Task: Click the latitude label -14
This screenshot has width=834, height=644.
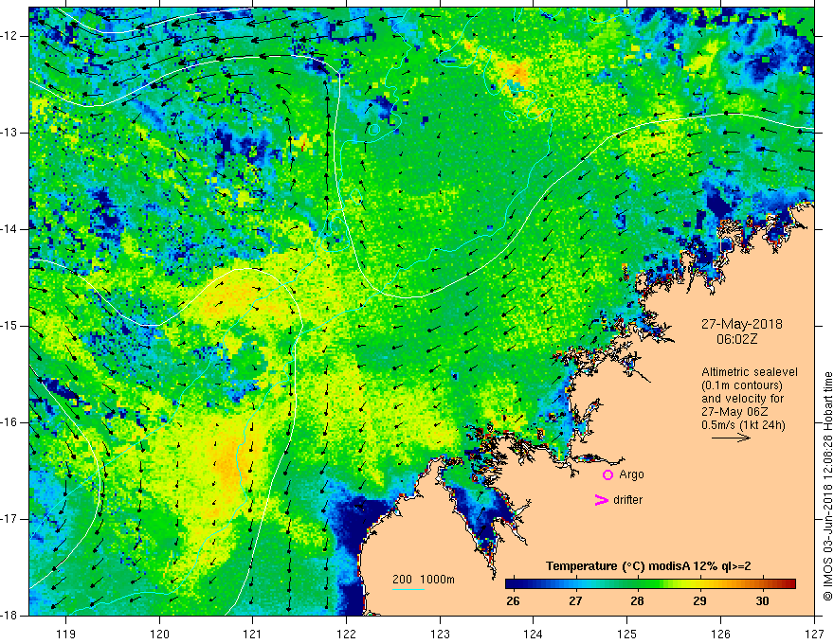Action: coord(10,229)
